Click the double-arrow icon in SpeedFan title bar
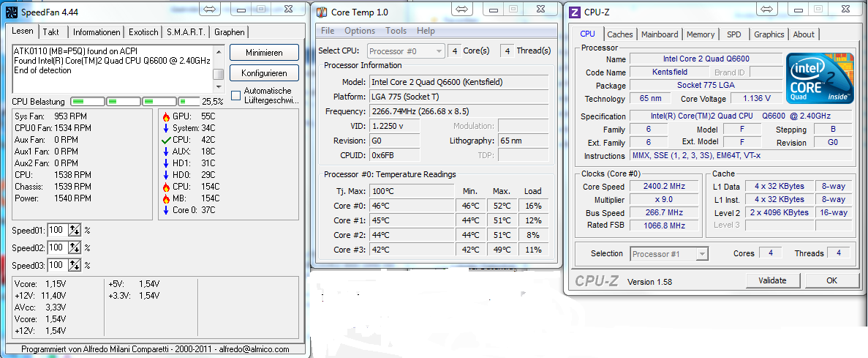The height and width of the screenshot is (358, 868). click(x=209, y=9)
